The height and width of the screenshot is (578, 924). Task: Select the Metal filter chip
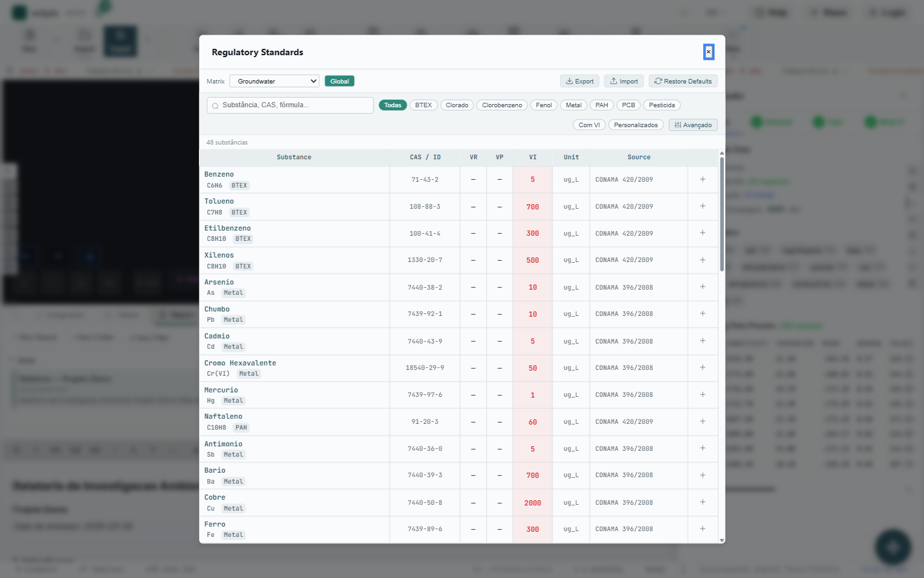574,105
